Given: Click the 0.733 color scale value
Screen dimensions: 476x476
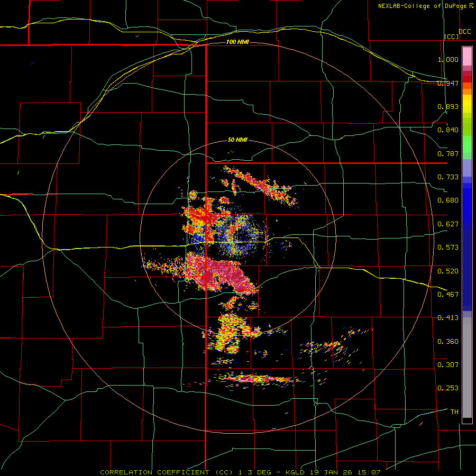Looking at the screenshot, I should 448,177.
